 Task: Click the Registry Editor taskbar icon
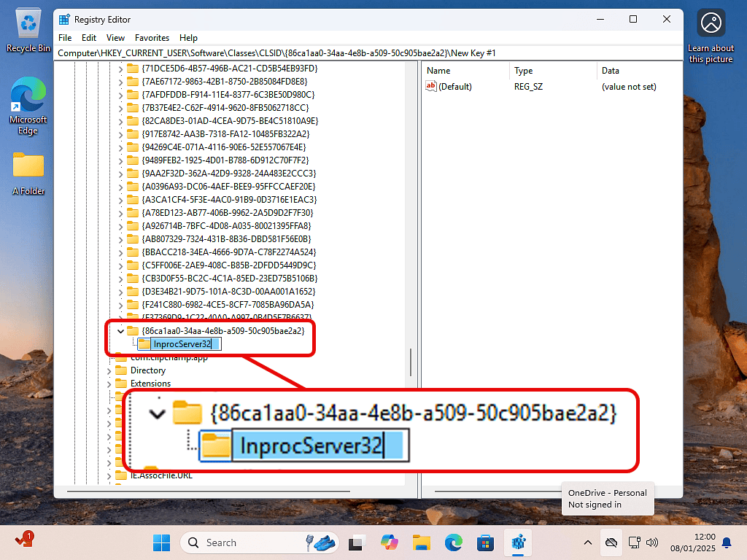(x=519, y=542)
